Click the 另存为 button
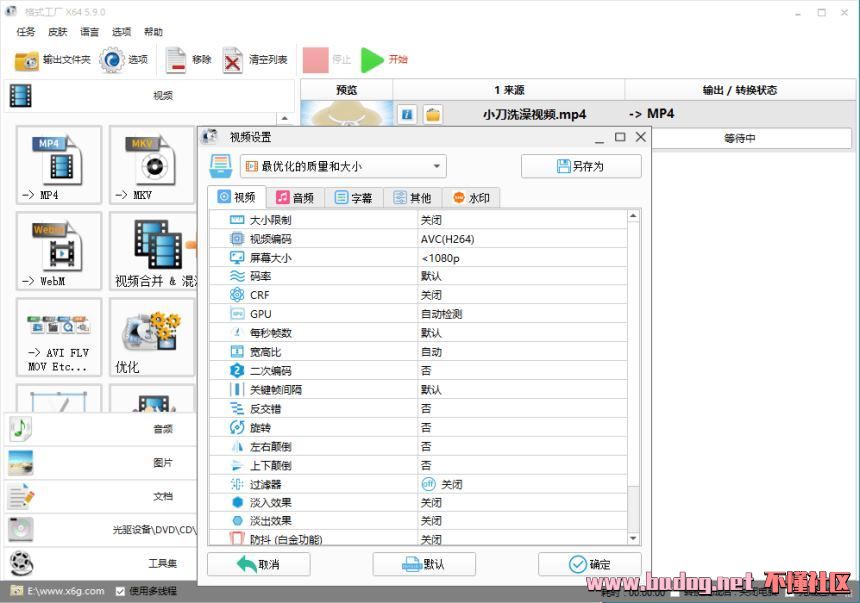The image size is (860, 603). coord(580,166)
